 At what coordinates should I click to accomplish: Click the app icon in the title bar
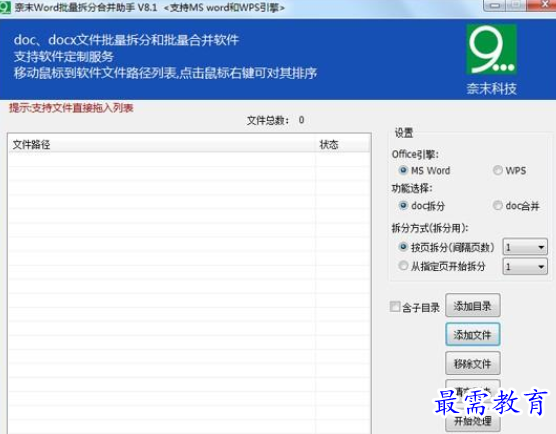tap(5, 7)
